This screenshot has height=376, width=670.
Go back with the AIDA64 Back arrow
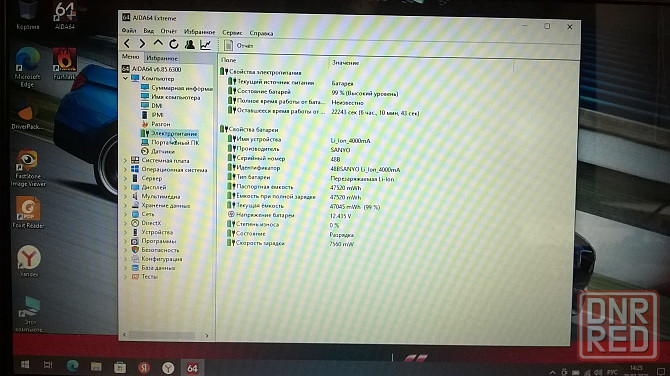coord(127,44)
